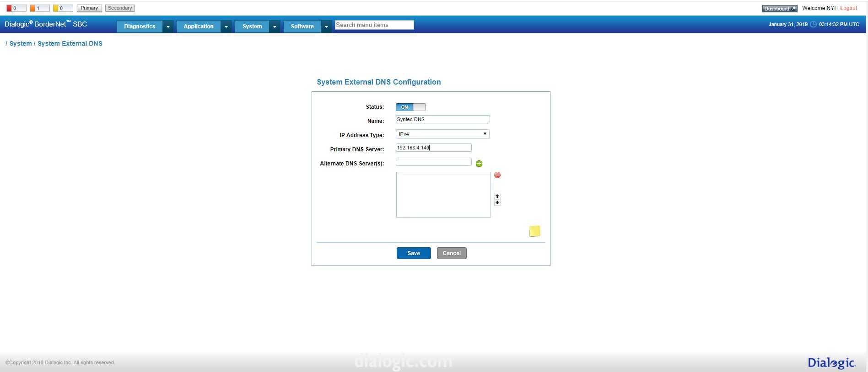Move selected DNS server down with arrow

coord(497,202)
